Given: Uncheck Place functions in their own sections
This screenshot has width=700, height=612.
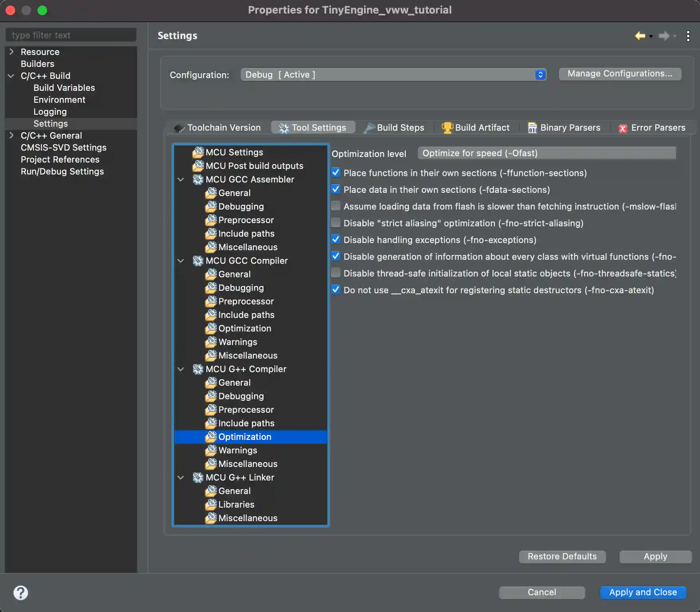Looking at the screenshot, I should (x=336, y=172).
